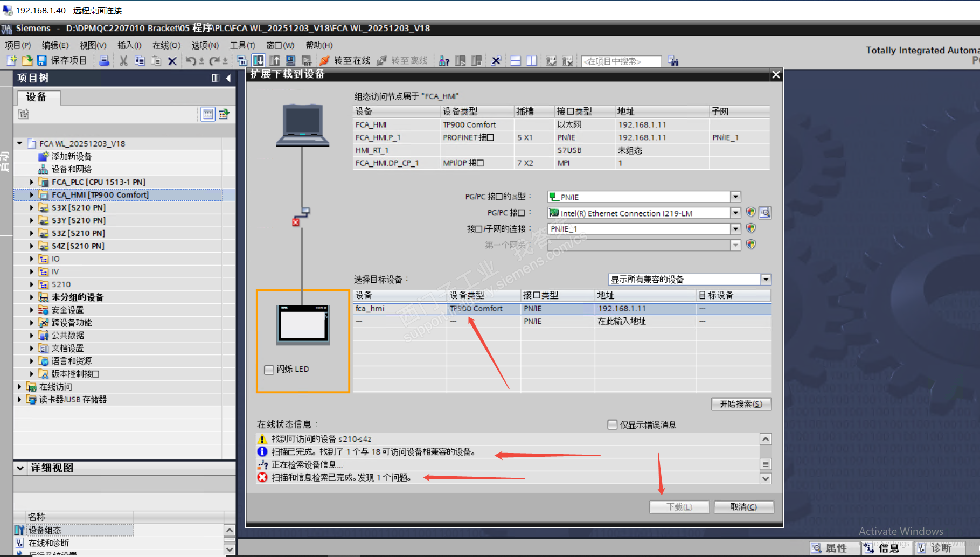The image size is (980, 557).
Task: Click the start simulation icon
Action: point(290,61)
